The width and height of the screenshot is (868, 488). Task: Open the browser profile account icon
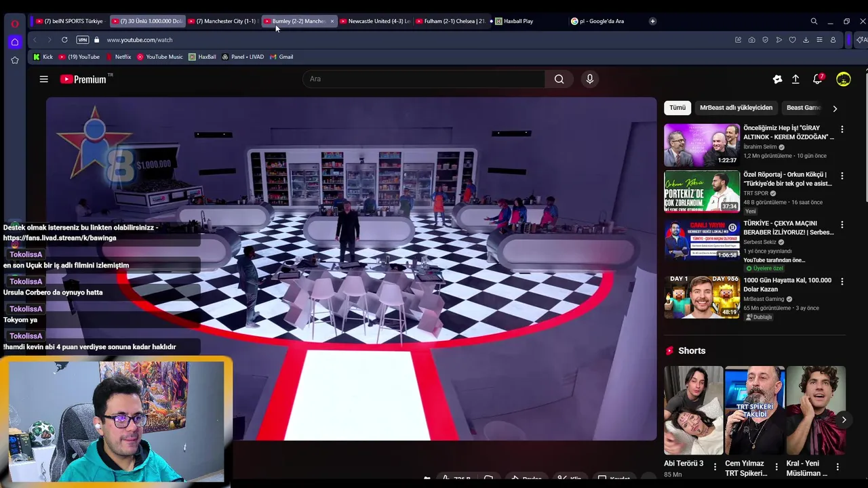(833, 40)
